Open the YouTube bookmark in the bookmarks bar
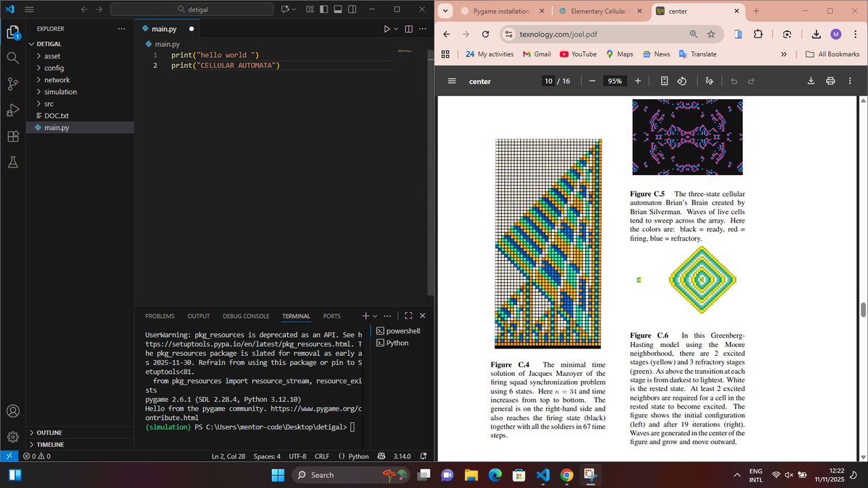The image size is (868, 488). [x=578, y=53]
